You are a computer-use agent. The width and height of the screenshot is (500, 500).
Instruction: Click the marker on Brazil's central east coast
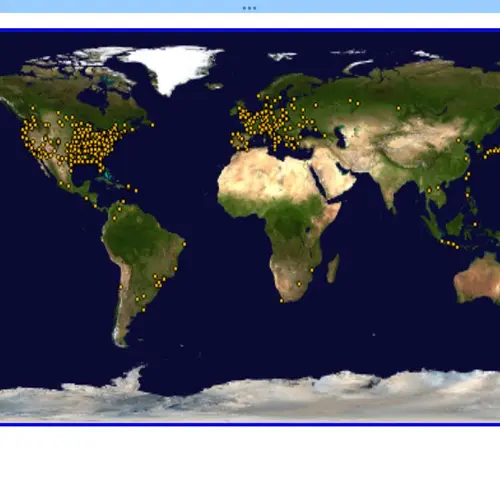[176, 269]
